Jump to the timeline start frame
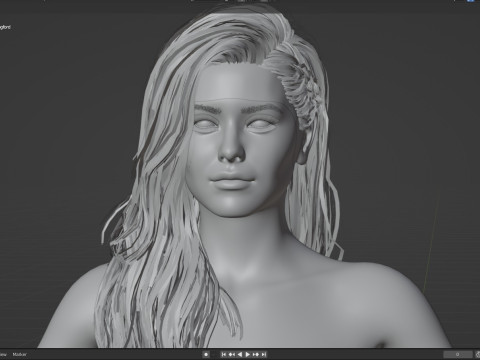 (x=224, y=354)
